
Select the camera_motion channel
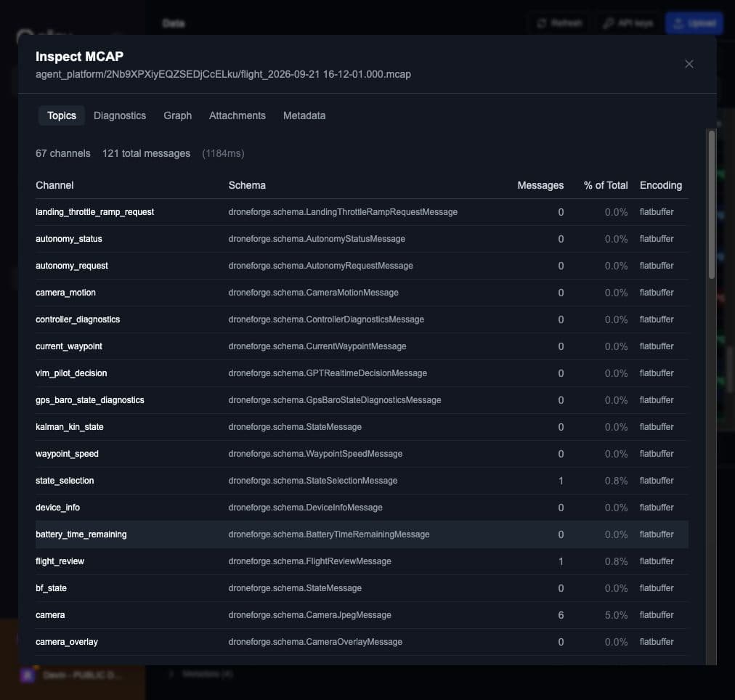tap(65, 293)
